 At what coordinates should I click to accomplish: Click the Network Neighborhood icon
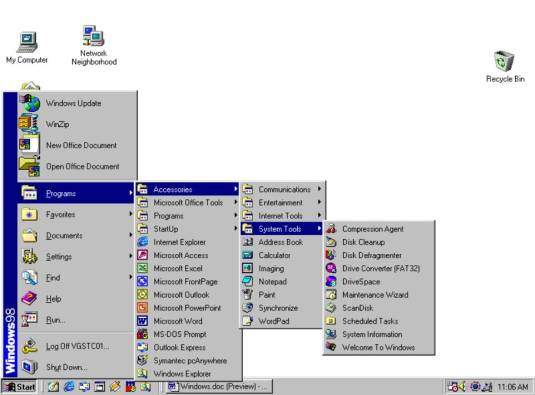pos(94,46)
